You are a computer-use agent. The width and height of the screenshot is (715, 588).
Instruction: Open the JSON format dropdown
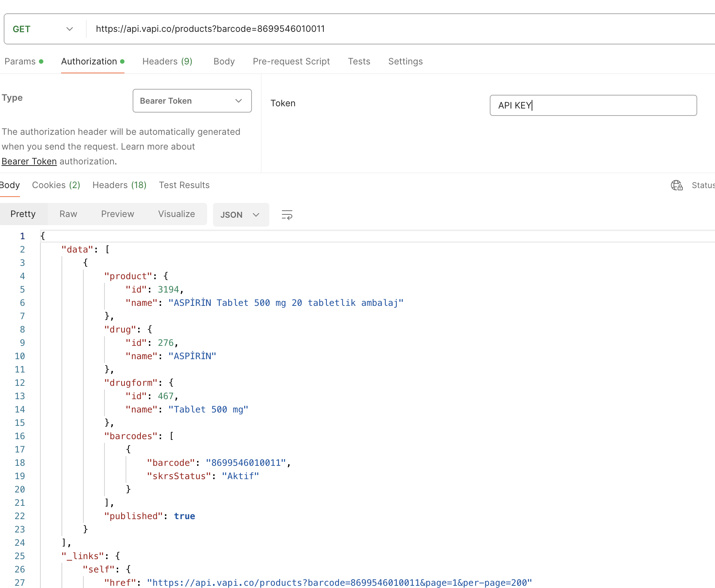(x=241, y=215)
